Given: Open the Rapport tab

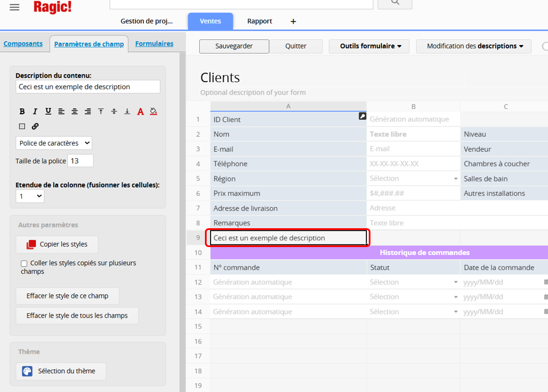Looking at the screenshot, I should tap(259, 21).
